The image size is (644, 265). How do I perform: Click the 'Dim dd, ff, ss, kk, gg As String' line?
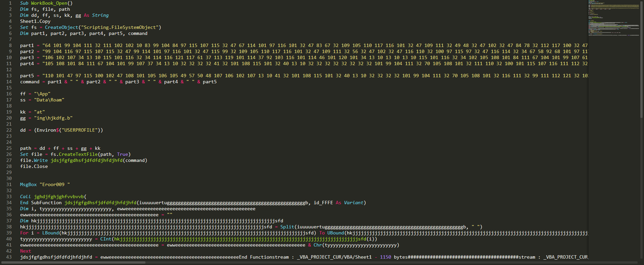pyautogui.click(x=64, y=15)
